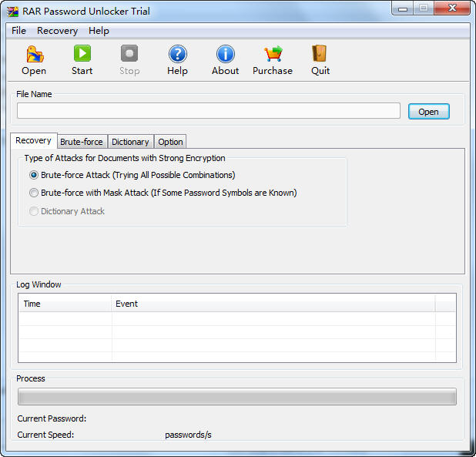Click the Time column header in Log Window
Screen dimensions: 476x457
[x=65, y=304]
